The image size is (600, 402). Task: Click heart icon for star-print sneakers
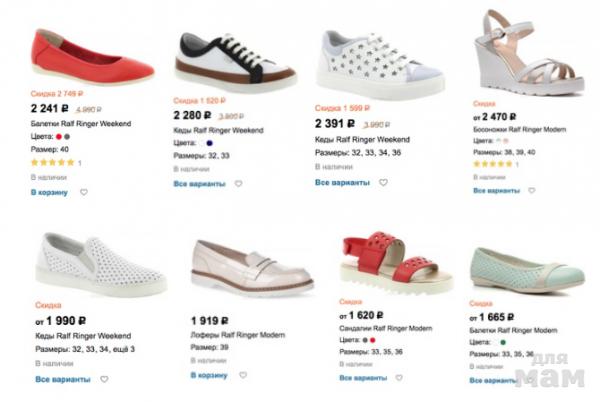(383, 183)
